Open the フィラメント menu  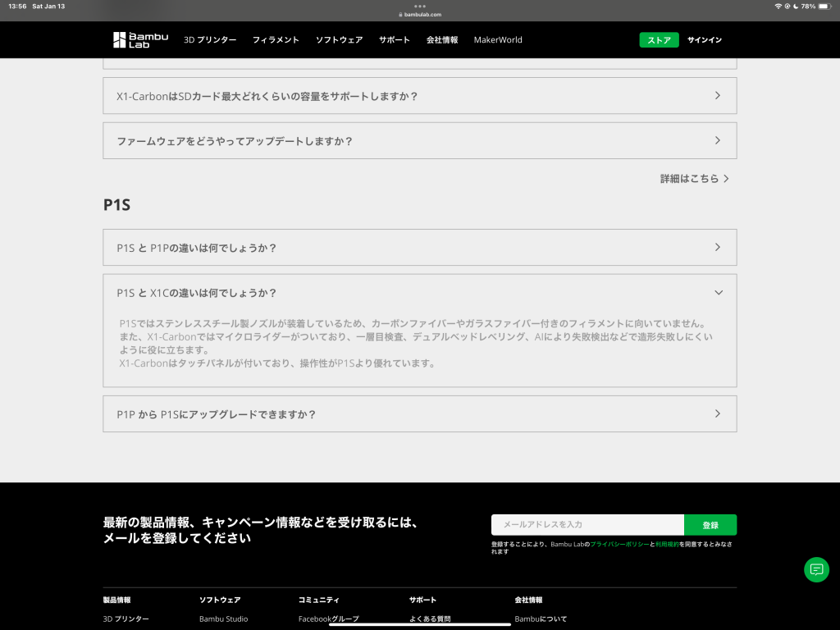pos(276,40)
